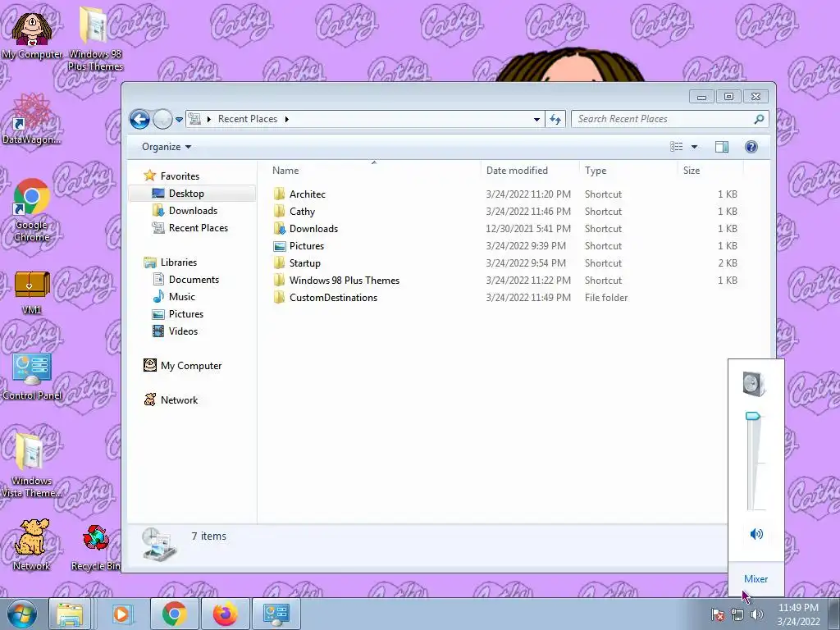Open Documents library in sidebar
Screen dimensions: 840x630
pos(186,279)
